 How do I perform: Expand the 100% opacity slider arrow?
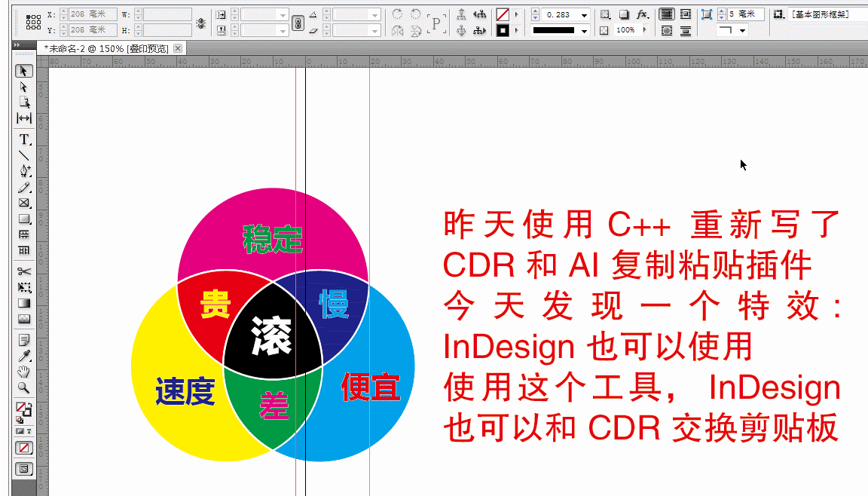645,30
